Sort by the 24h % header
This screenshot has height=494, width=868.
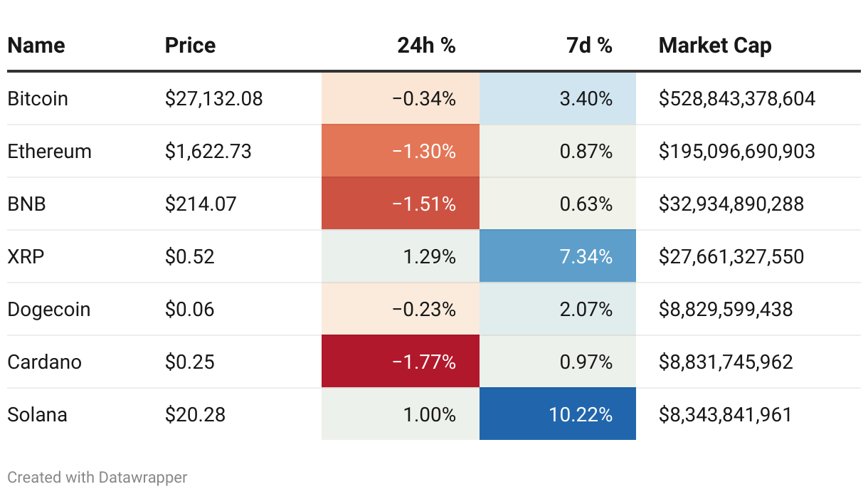(x=426, y=46)
